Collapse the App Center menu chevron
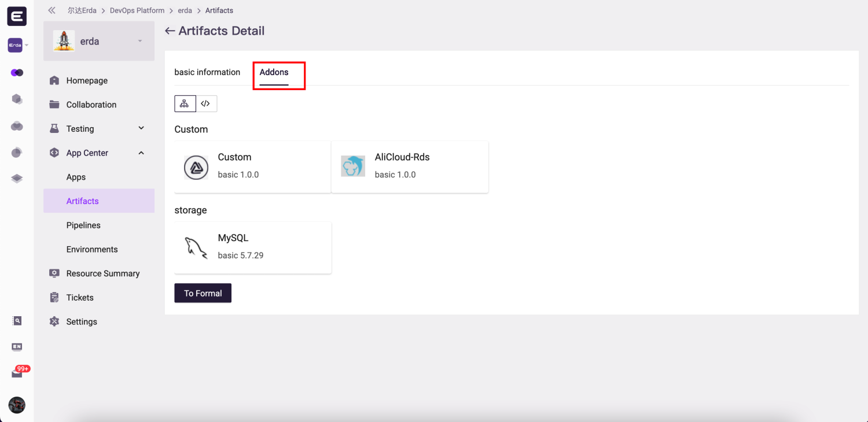The image size is (868, 422). (141, 153)
